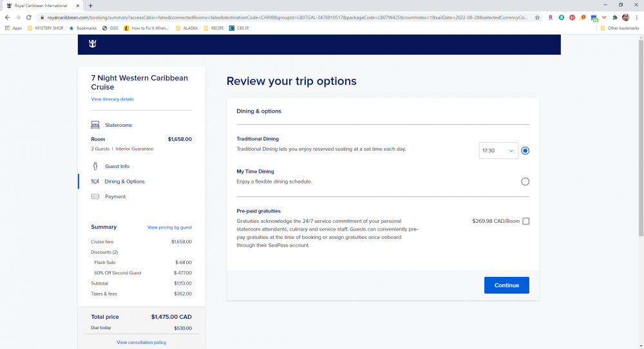Choose the My Time Dining radio option
The height and width of the screenshot is (349, 644).
pos(525,182)
